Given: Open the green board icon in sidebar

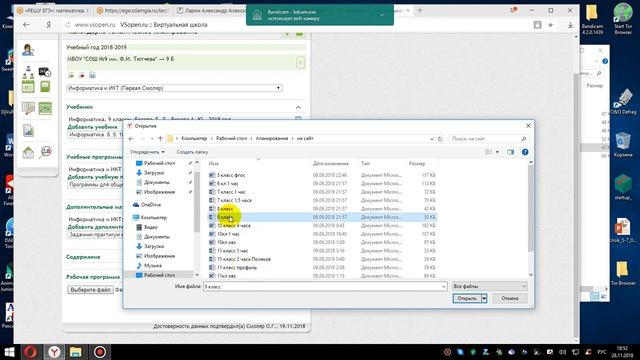Looking at the screenshot, I should pyautogui.click(x=45, y=108).
